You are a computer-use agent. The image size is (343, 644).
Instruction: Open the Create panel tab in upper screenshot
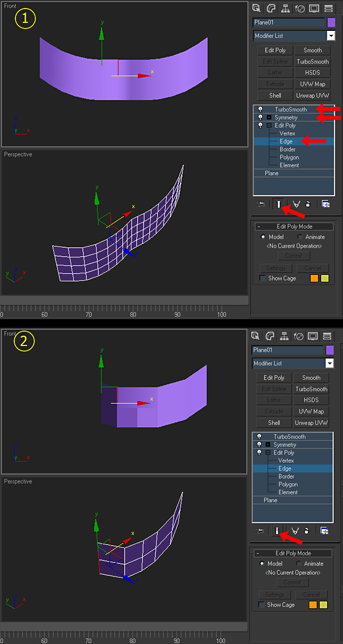[257, 8]
